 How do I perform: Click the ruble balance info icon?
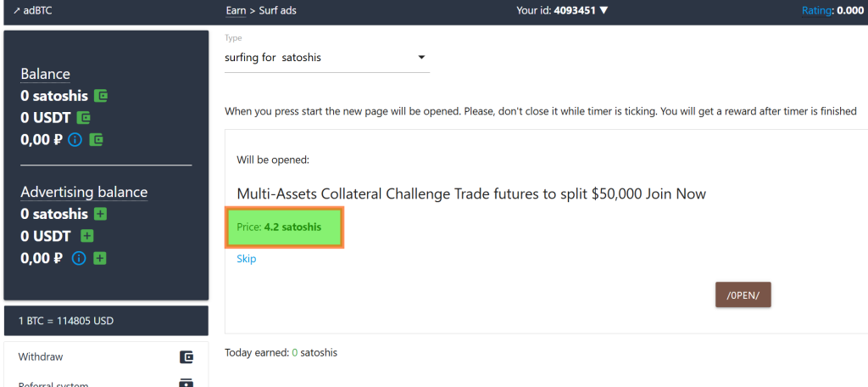click(75, 140)
